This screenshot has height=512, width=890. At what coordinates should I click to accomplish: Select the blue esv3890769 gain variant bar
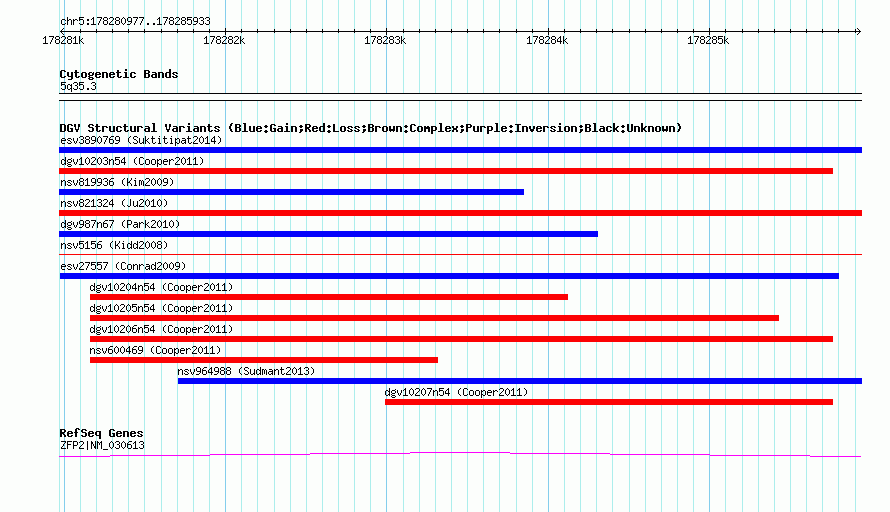[460, 150]
